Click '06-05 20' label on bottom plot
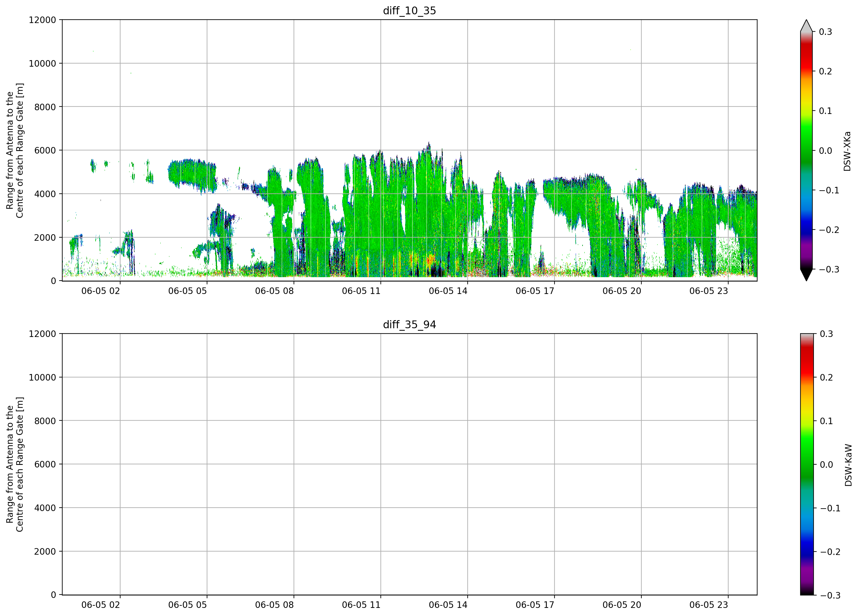This screenshot has width=859, height=616. pos(622,605)
